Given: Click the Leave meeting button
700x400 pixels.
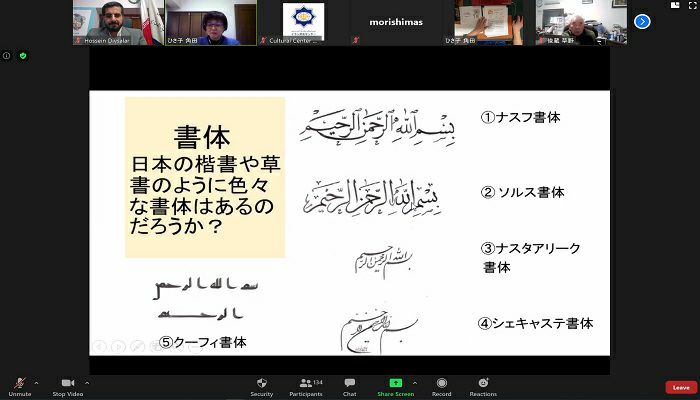Looking at the screenshot, I should tap(681, 387).
